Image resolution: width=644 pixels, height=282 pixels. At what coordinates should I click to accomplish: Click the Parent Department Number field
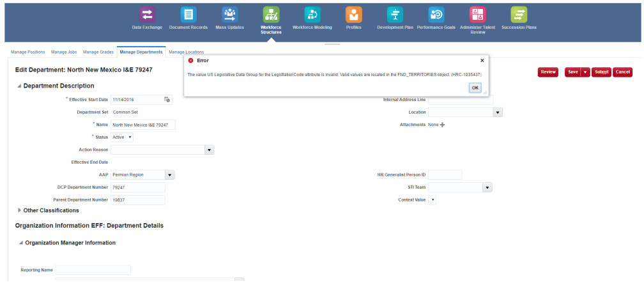coord(138,200)
